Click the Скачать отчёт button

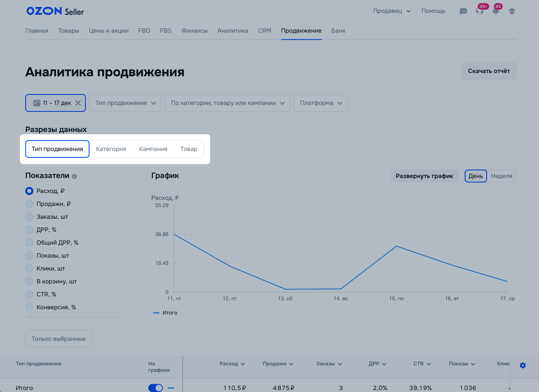(x=489, y=71)
